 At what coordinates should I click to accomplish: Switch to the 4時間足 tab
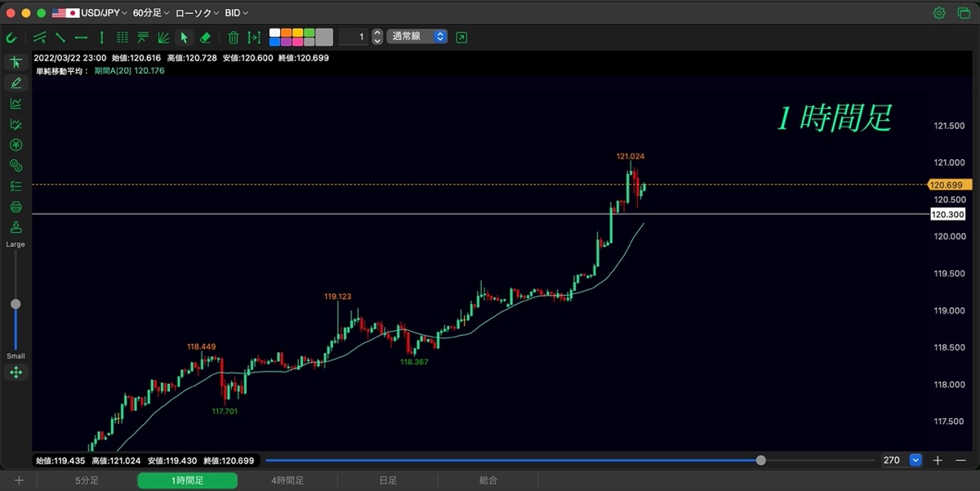coord(287,480)
